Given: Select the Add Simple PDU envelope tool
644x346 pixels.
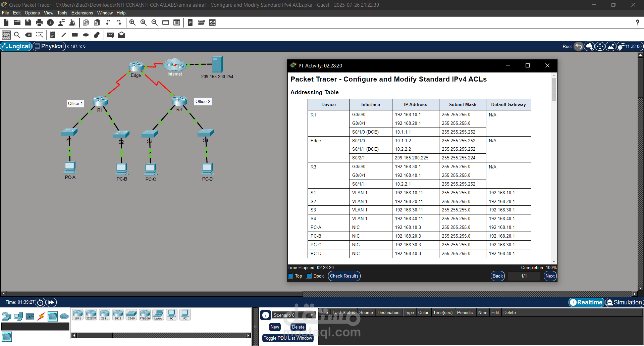Looking at the screenshot, I should point(110,35).
